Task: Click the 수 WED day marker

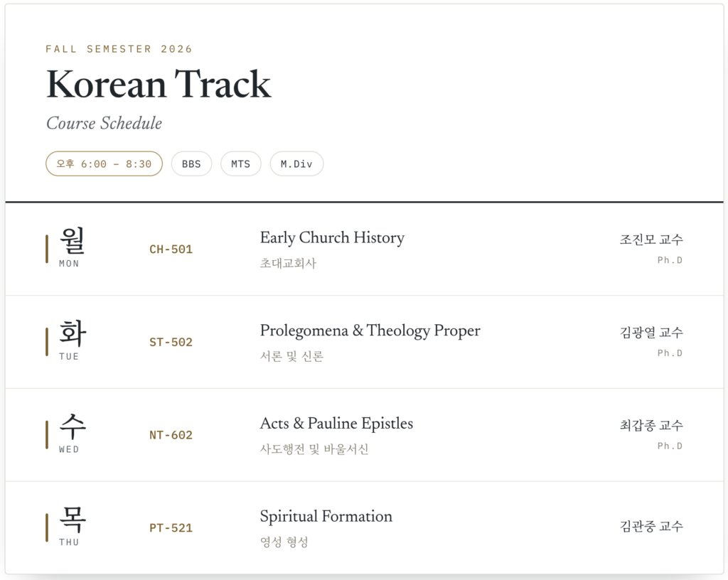Action: coord(72,433)
